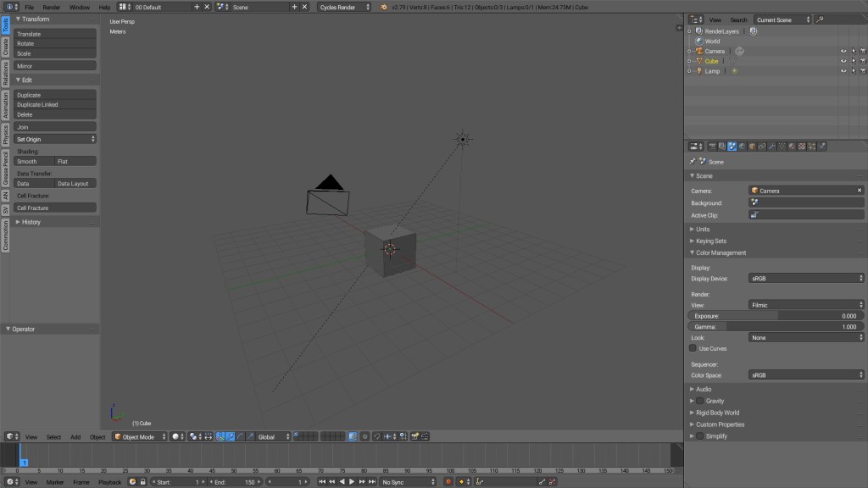Viewport: 868px width, 488px height.
Task: Open the Render properties tab (camera icon)
Action: coord(713,146)
